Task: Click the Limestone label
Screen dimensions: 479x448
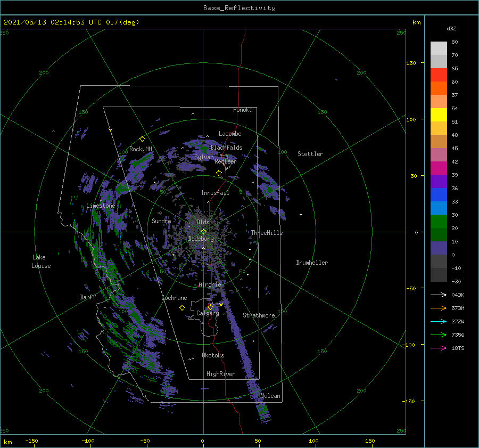Action: tap(101, 206)
